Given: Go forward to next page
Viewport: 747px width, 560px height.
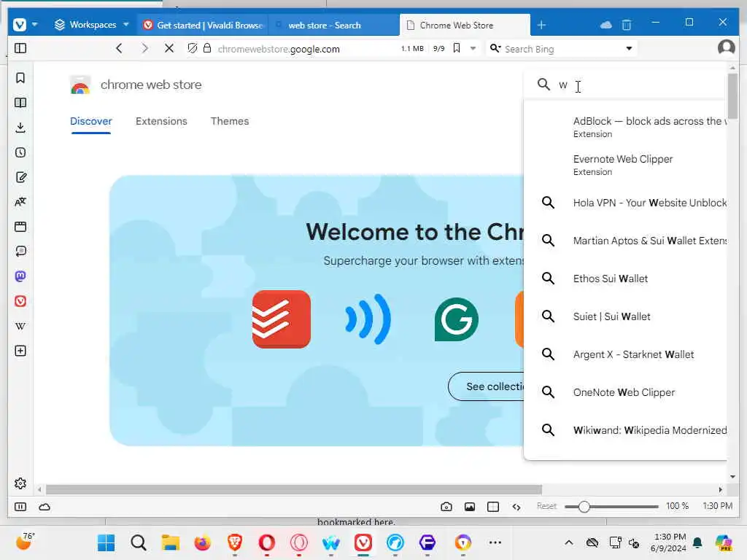Looking at the screenshot, I should coord(144,48).
